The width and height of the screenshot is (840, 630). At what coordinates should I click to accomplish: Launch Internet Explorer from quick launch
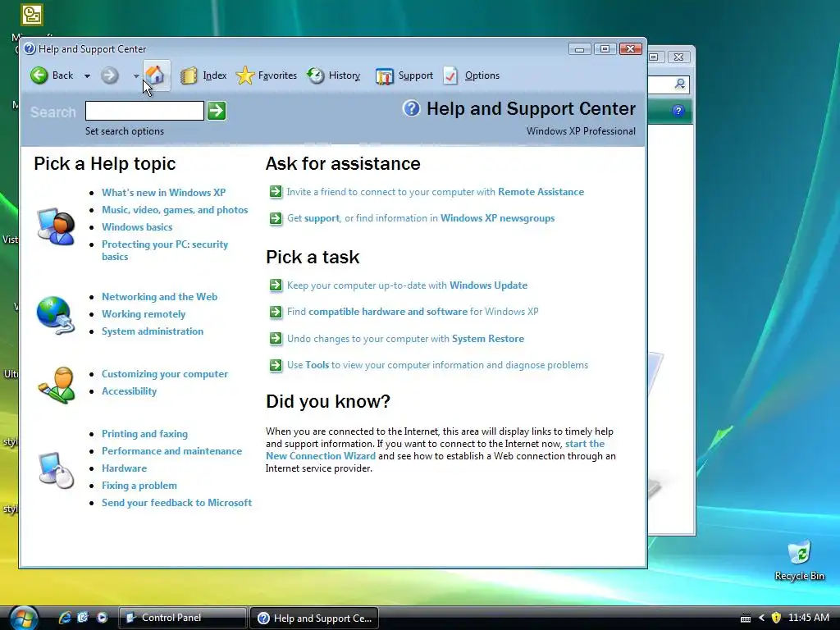click(64, 618)
